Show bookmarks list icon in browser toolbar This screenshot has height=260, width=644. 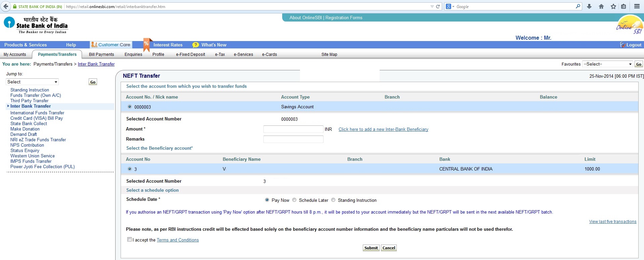point(624,6)
